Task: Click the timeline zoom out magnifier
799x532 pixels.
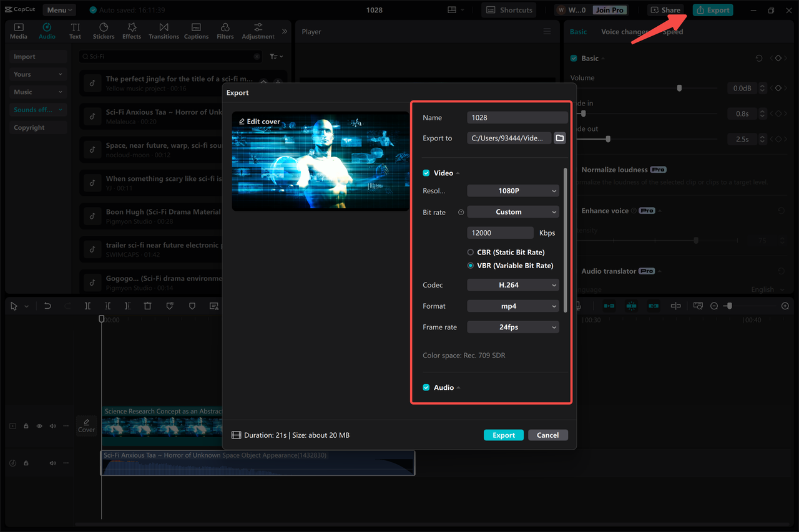Action: click(x=714, y=306)
